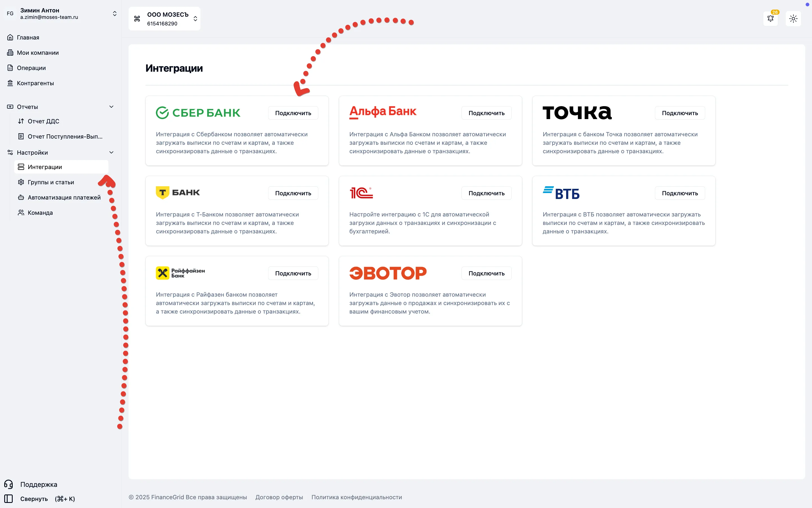Image resolution: width=812 pixels, height=508 pixels.
Task: Click the © 2025 FinanceGrid copyright text
Action: 188,497
